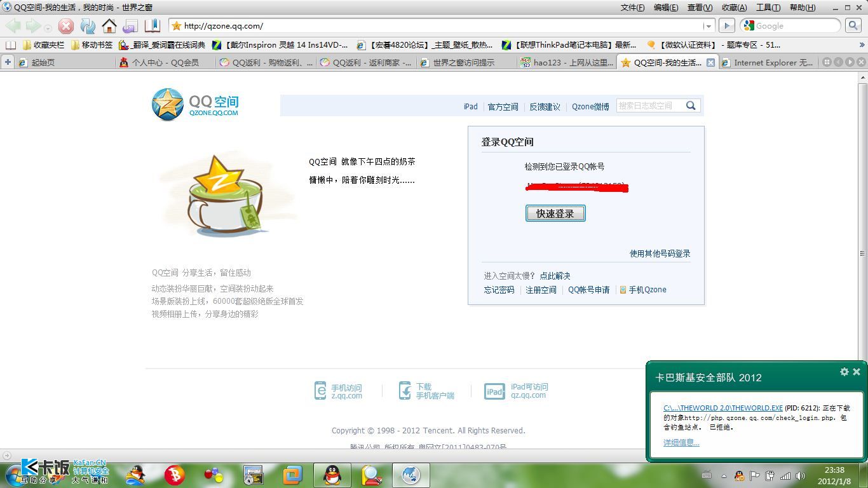Open the 联想ThinkPad笔记本电脑 bookmark
This screenshot has width=868, height=488.
pos(569,45)
